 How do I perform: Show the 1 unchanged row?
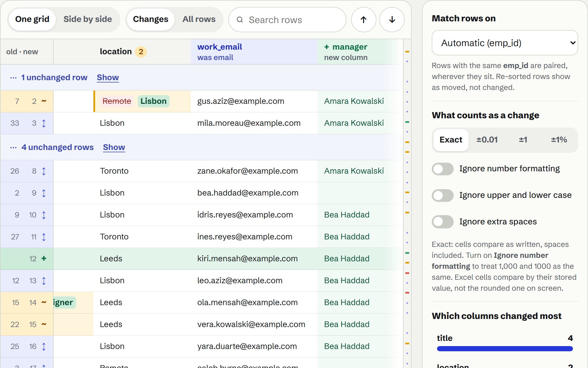(108, 78)
